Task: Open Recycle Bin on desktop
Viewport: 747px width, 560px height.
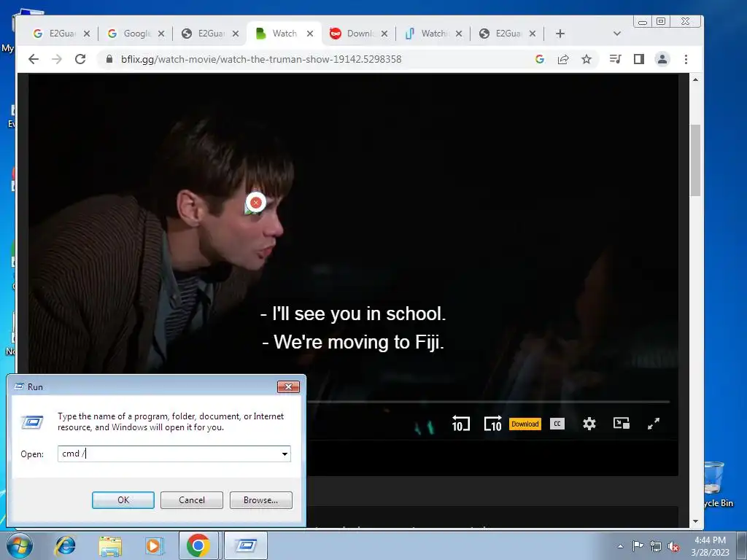Action: tap(716, 485)
